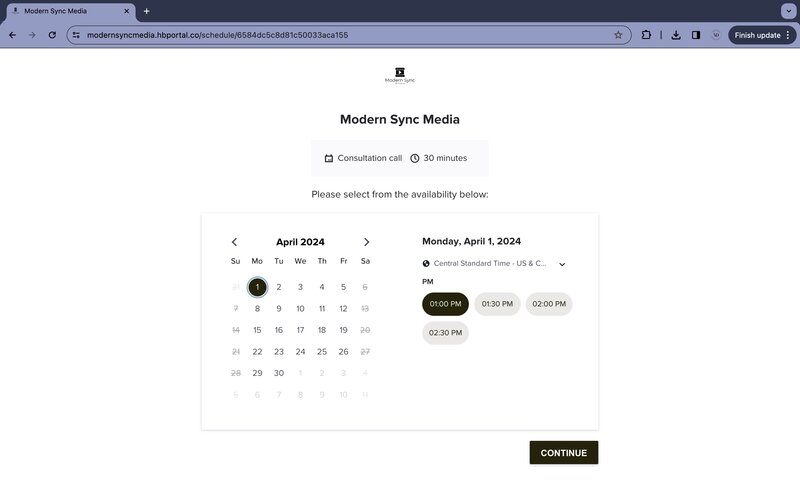800x500 pixels.
Task: Bookmark this page with the star icon
Action: pos(618,35)
